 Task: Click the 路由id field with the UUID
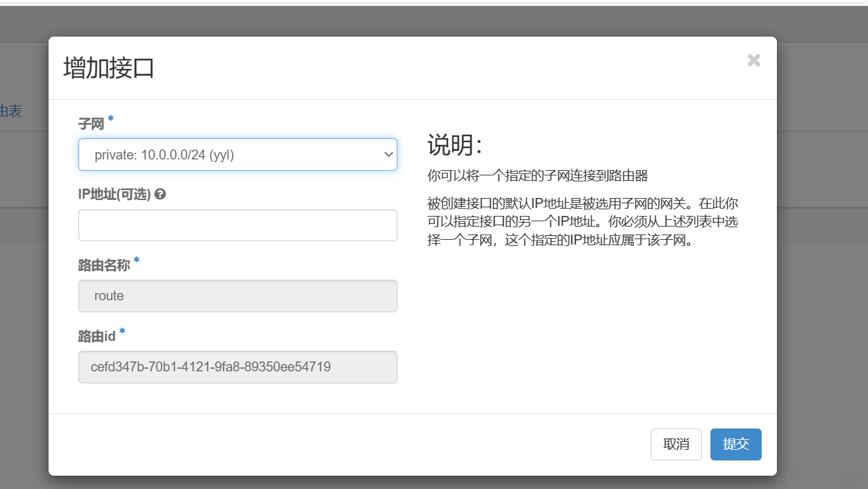(x=237, y=367)
